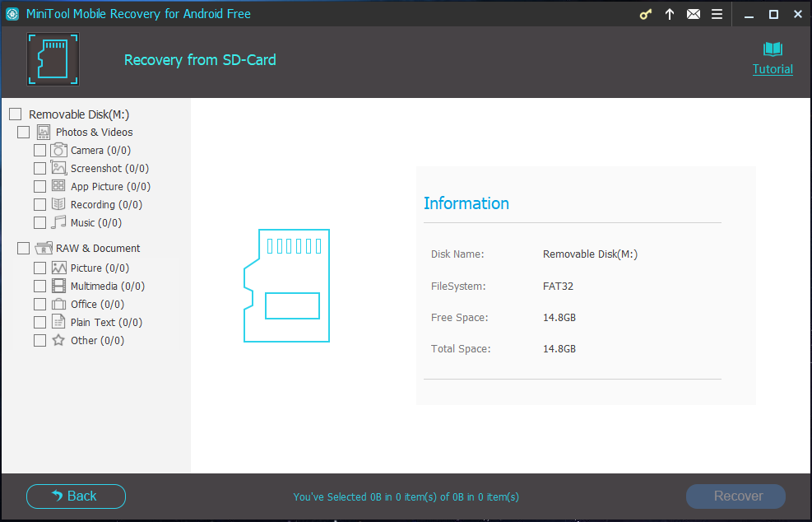This screenshot has width=812, height=522.
Task: Select the Screenshot (0/0) label
Action: 109,169
